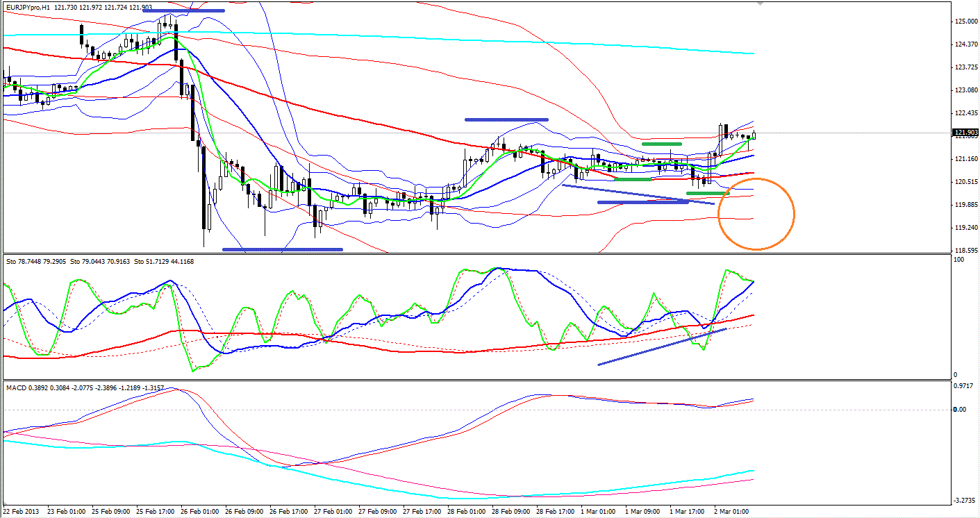Click the 122.435 price axis label
Screen dimensions: 980x518
click(967, 113)
